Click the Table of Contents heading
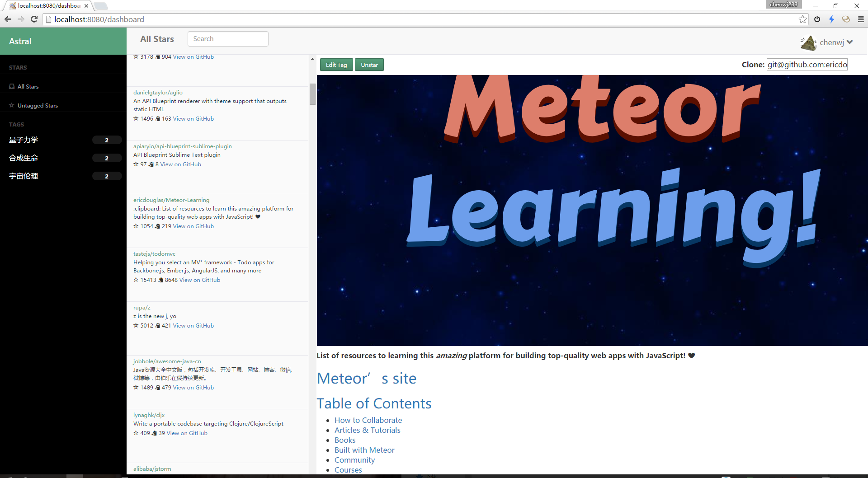The image size is (868, 478). [374, 403]
